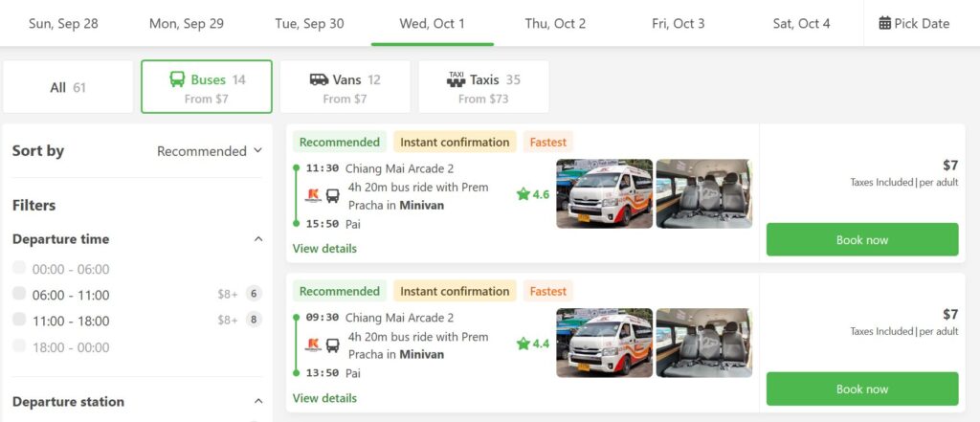Check the 00:00 - 06:00 departure filter
Image resolution: width=980 pixels, height=422 pixels.
tap(19, 269)
